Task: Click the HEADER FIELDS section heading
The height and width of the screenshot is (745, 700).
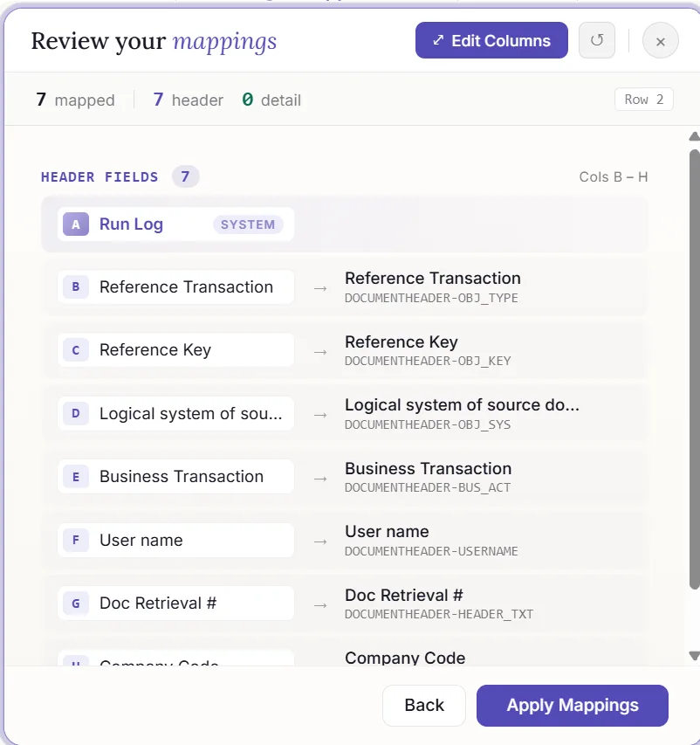Action: click(x=100, y=177)
